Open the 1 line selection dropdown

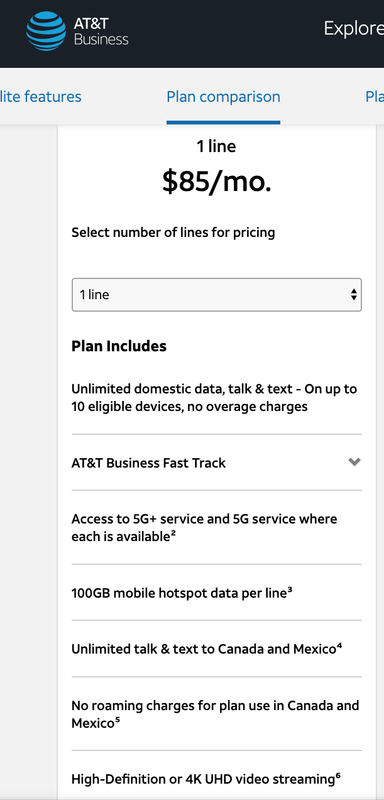(217, 294)
